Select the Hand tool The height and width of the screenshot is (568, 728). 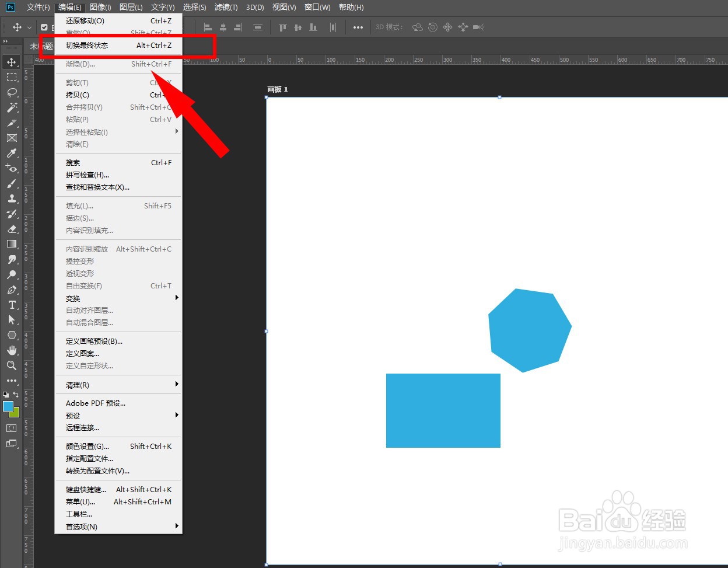pyautogui.click(x=12, y=350)
